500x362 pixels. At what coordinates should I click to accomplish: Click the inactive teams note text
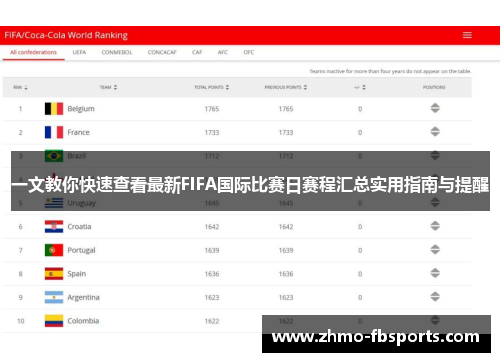tap(390, 71)
